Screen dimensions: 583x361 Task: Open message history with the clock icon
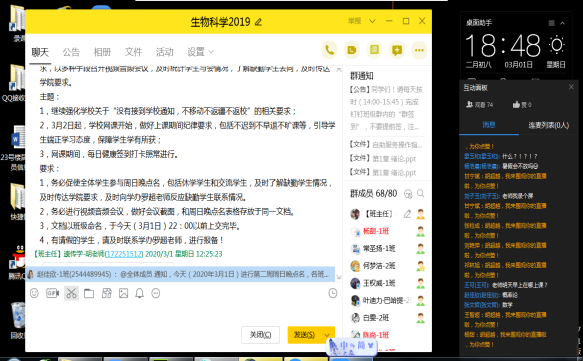point(333,293)
